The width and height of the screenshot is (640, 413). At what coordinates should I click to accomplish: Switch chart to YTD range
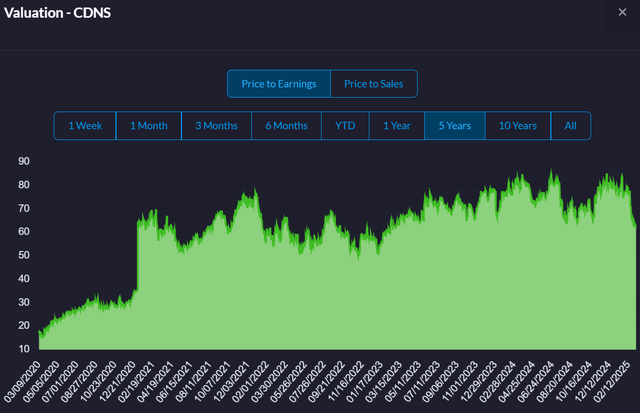click(x=345, y=126)
